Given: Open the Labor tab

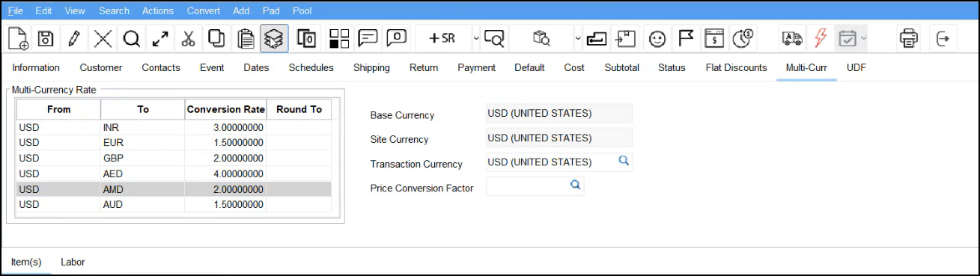Looking at the screenshot, I should [73, 263].
